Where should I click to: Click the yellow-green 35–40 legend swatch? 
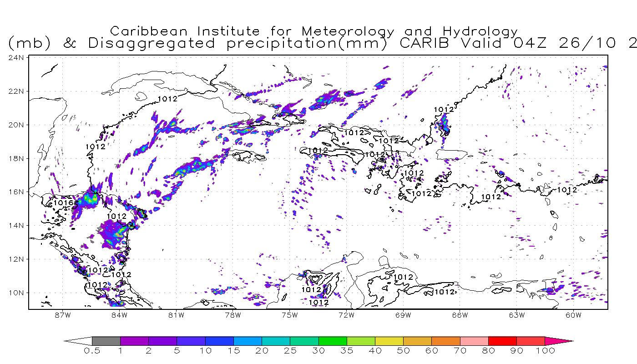pyautogui.click(x=361, y=341)
